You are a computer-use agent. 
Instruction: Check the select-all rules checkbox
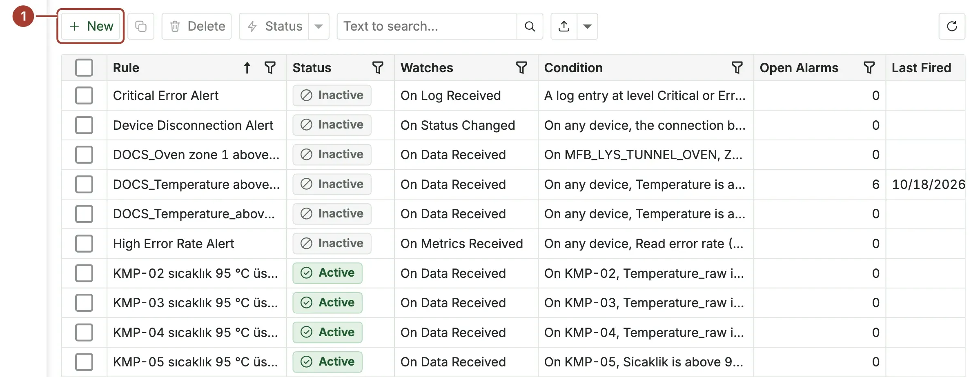click(84, 68)
